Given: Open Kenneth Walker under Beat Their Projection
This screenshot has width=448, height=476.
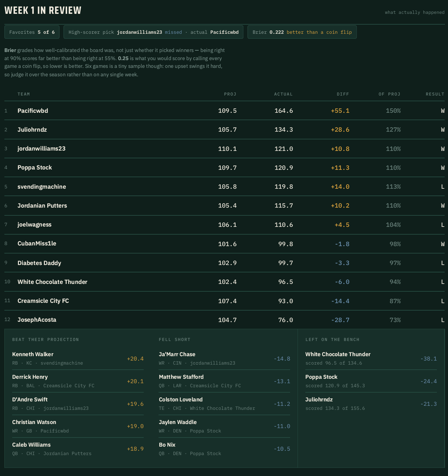Looking at the screenshot, I should pyautogui.click(x=78, y=359).
